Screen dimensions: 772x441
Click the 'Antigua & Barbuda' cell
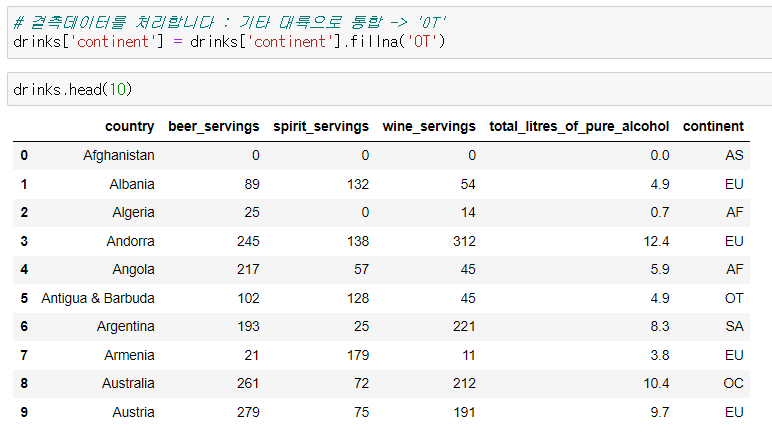(x=98, y=299)
